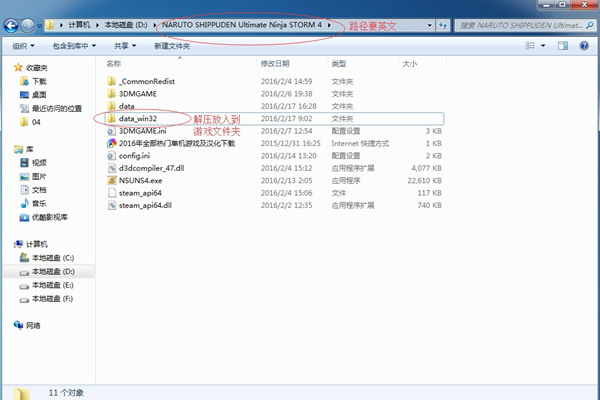
Task: Click the search magnifier icon
Action: click(x=590, y=26)
